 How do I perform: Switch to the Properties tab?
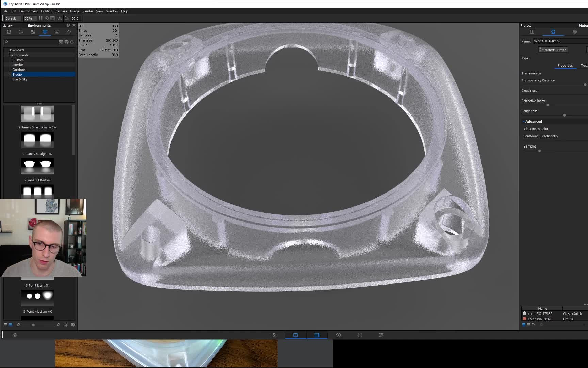[x=565, y=65]
